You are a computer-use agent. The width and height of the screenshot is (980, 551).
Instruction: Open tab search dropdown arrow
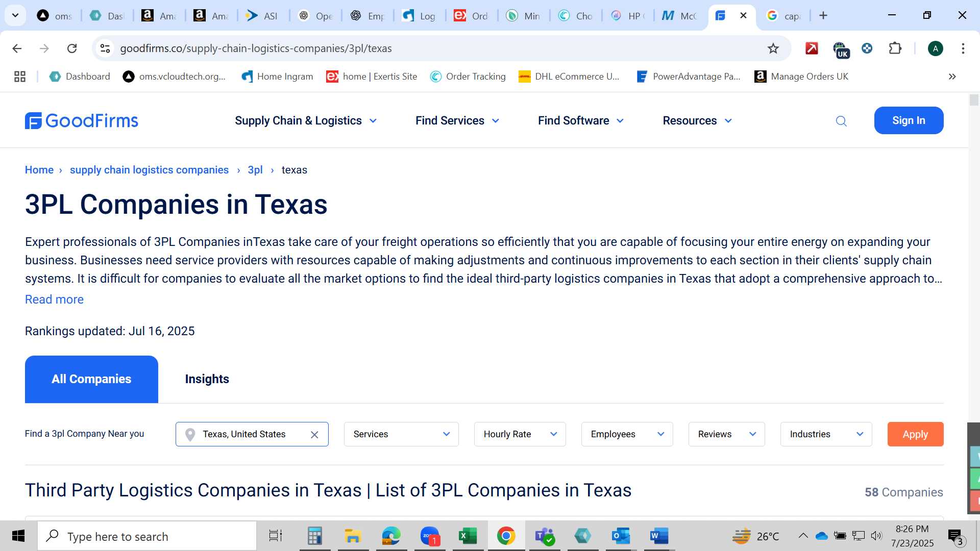pos(15,15)
